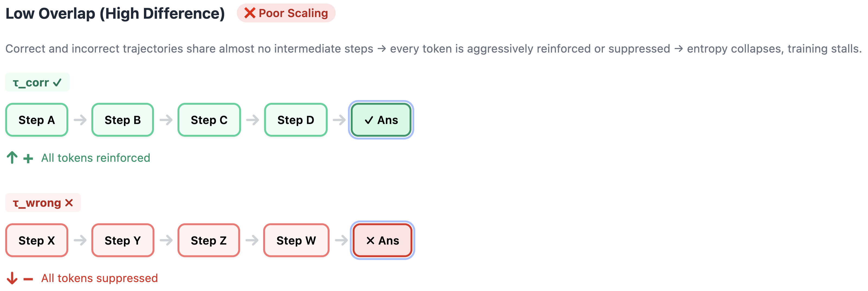Image resolution: width=868 pixels, height=291 pixels.
Task: Select the Step B box
Action: pos(123,120)
